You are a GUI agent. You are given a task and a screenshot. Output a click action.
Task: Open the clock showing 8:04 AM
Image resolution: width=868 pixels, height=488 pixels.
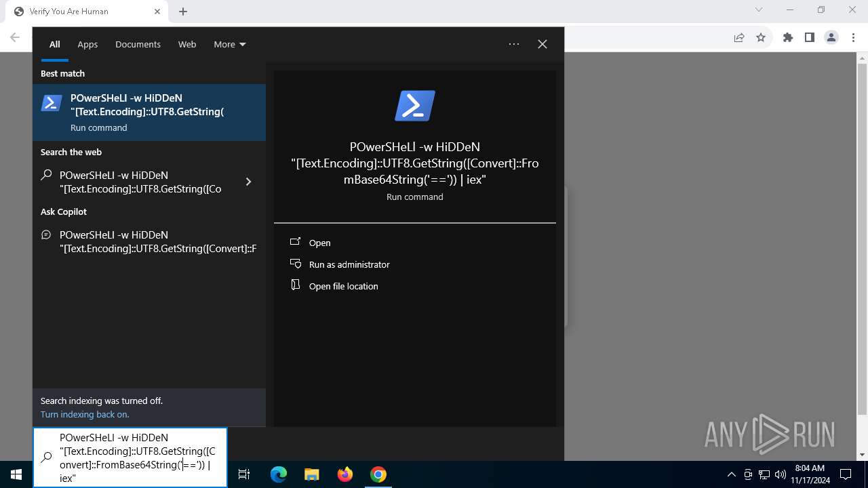click(x=810, y=474)
